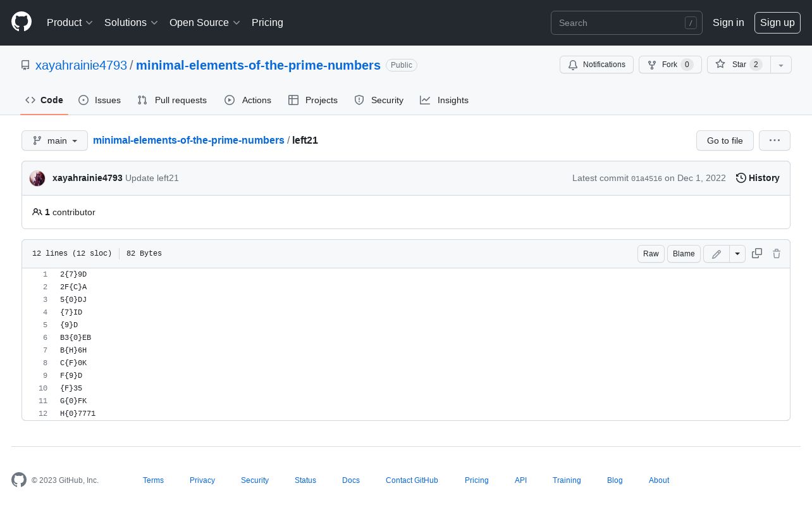Click the footer GitHub logo
Image resolution: width=812 pixels, height=519 pixels.
coord(19,480)
